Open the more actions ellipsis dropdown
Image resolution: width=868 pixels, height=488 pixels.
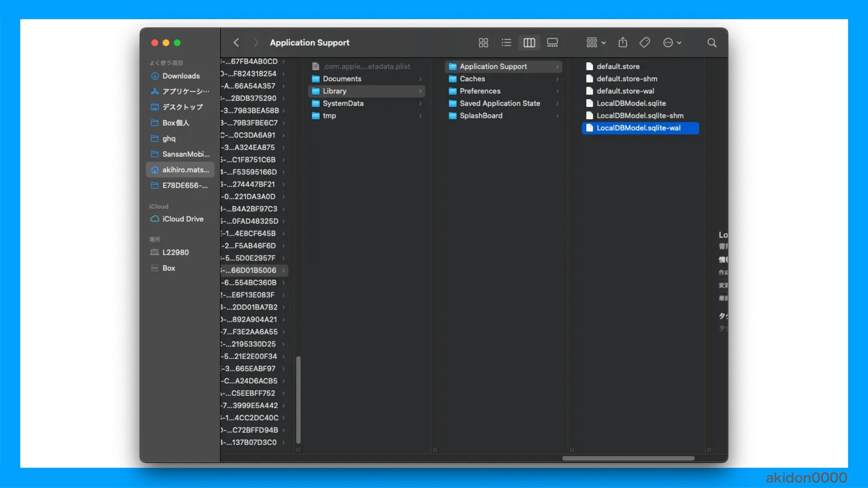point(672,42)
